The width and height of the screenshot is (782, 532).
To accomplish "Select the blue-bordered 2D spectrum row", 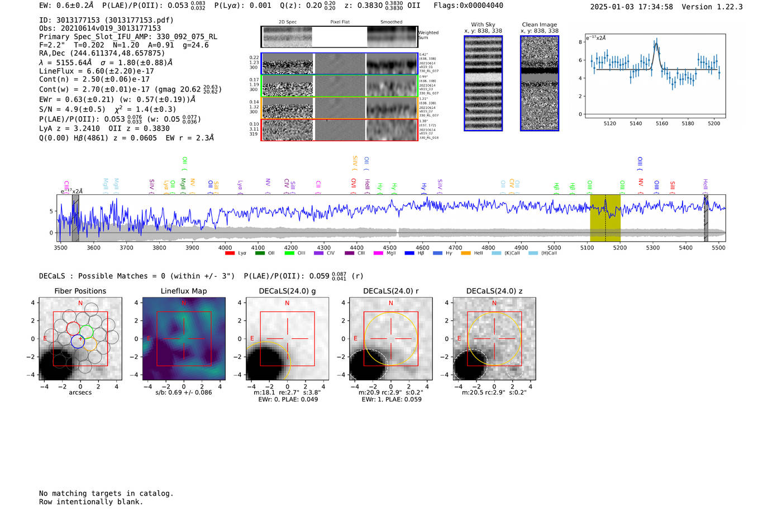I will tap(340, 64).
